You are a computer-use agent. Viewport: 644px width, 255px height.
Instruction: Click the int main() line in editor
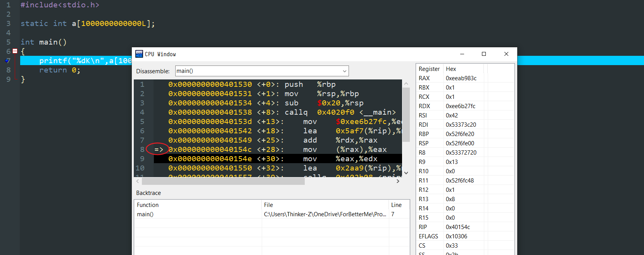click(43, 42)
